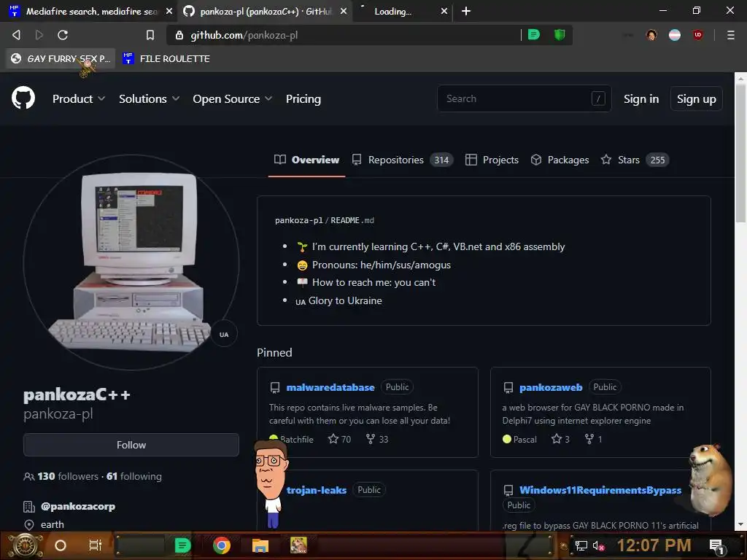Click the bookmark icon beside the address bar
The image size is (747, 560).
[150, 35]
